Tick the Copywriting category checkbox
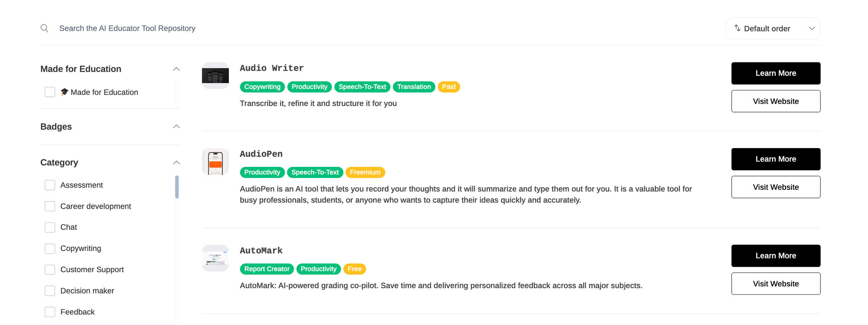 point(50,249)
